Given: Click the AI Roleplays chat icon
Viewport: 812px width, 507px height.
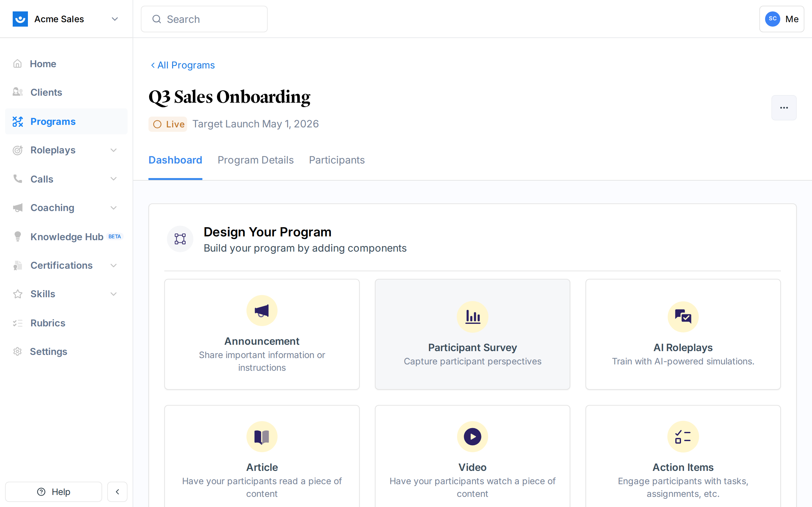Looking at the screenshot, I should (x=683, y=317).
